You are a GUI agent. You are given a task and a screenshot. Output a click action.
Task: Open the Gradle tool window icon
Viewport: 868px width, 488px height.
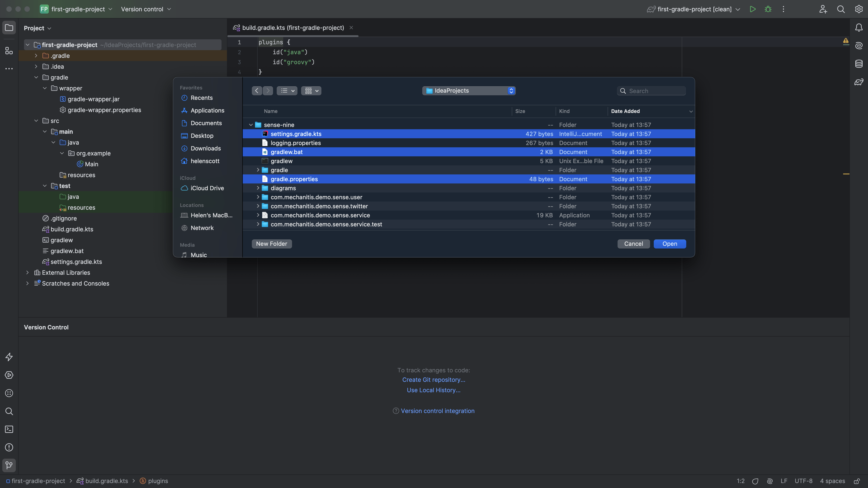[x=859, y=82]
